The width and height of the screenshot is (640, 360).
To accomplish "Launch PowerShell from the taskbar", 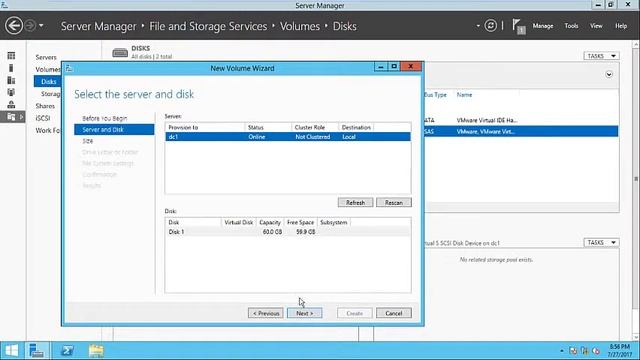I will point(67,351).
